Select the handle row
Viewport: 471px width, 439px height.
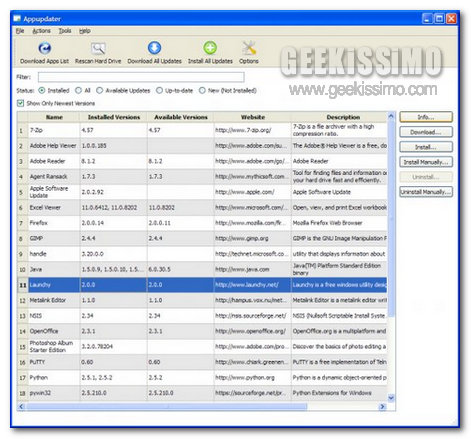pos(202,254)
